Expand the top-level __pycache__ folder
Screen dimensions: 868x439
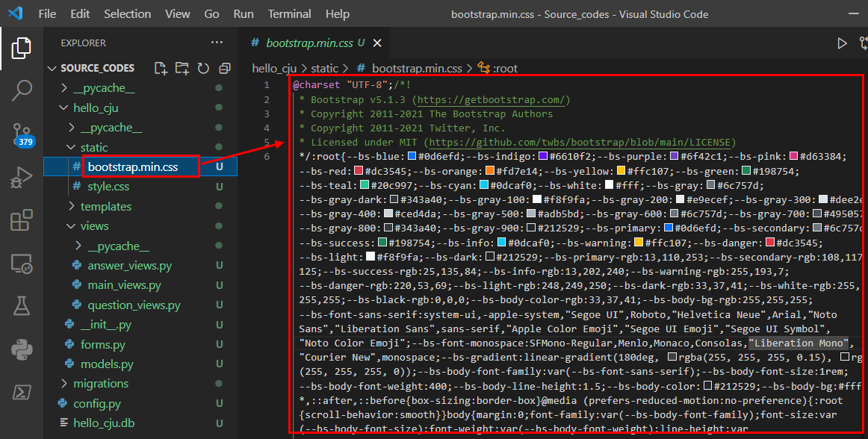pos(64,88)
